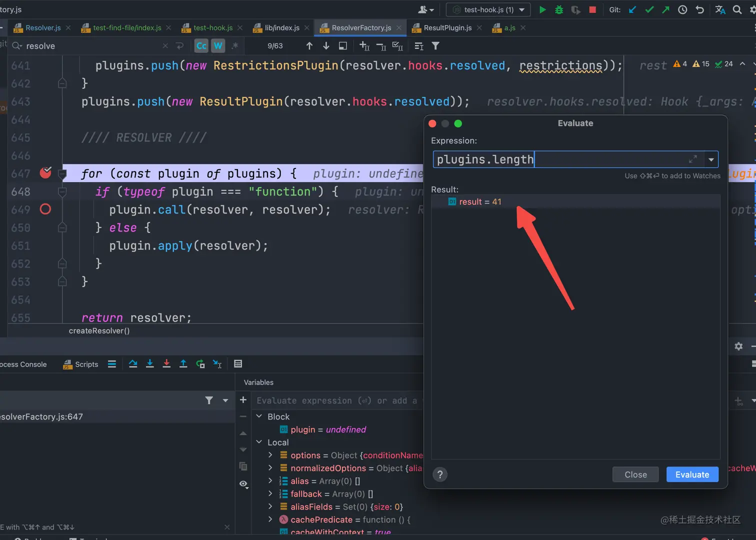756x540 pixels.
Task: Open the expression history dropdown arrow
Action: click(x=711, y=159)
